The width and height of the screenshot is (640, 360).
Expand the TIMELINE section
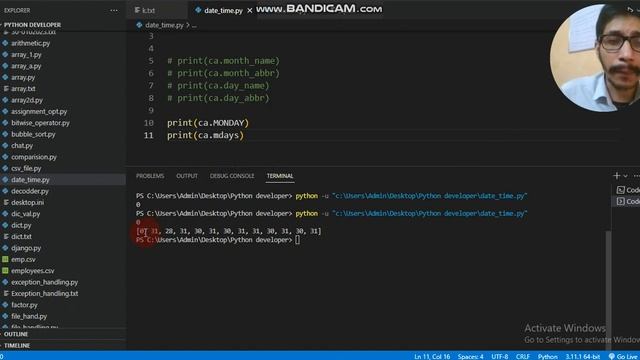(17, 346)
